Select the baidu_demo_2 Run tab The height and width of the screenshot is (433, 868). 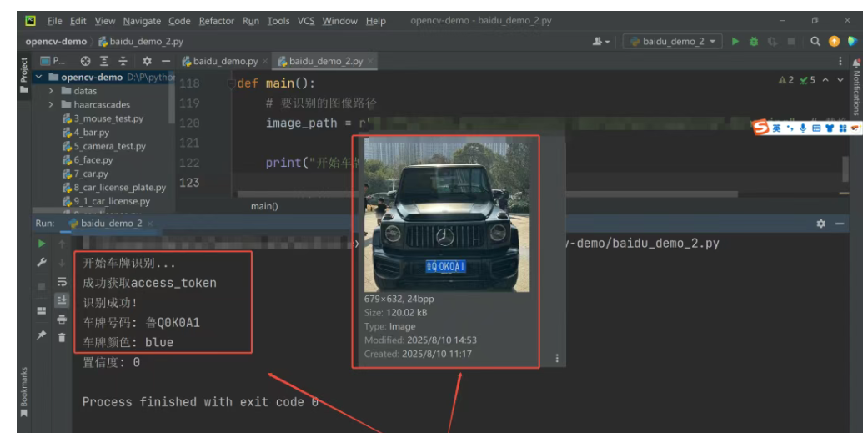[x=105, y=224]
